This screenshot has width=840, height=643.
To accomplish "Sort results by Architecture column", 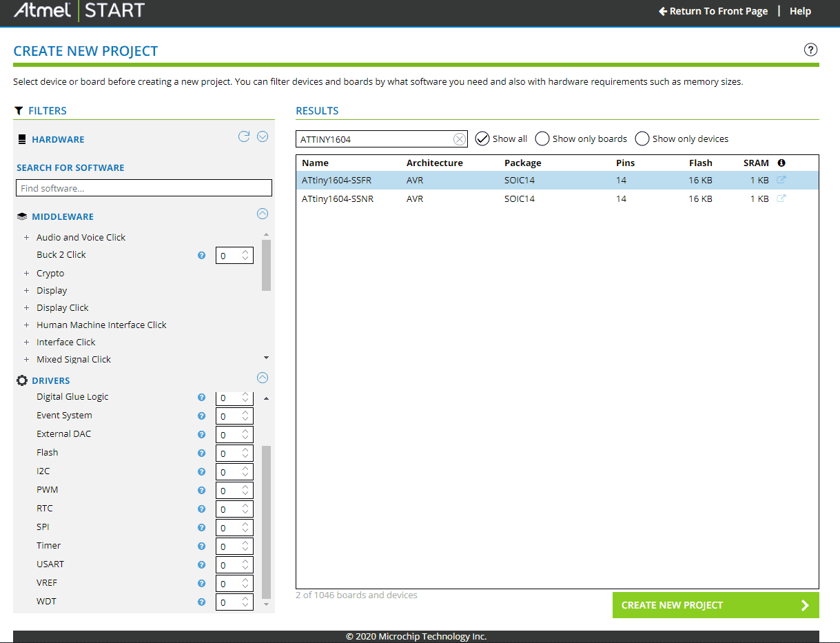I will coord(435,163).
